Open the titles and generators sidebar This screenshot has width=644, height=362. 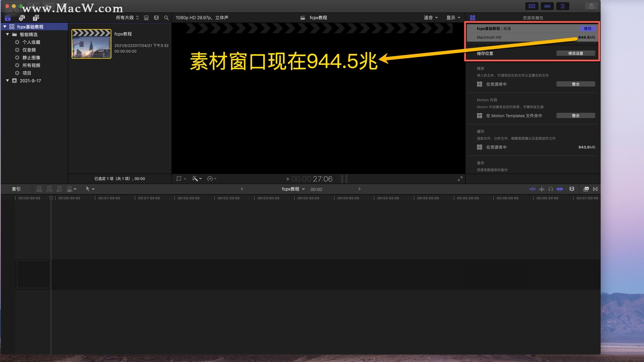pos(36,18)
